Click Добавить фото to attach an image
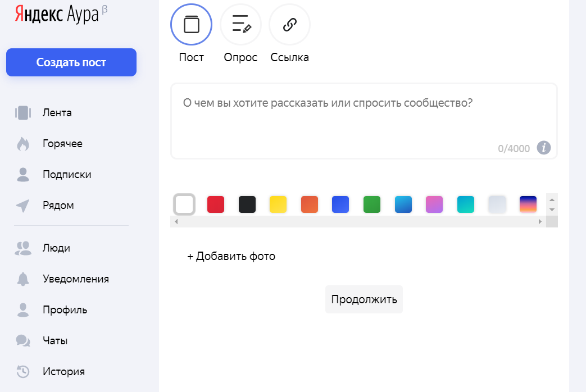The height and width of the screenshot is (392, 586). (231, 256)
